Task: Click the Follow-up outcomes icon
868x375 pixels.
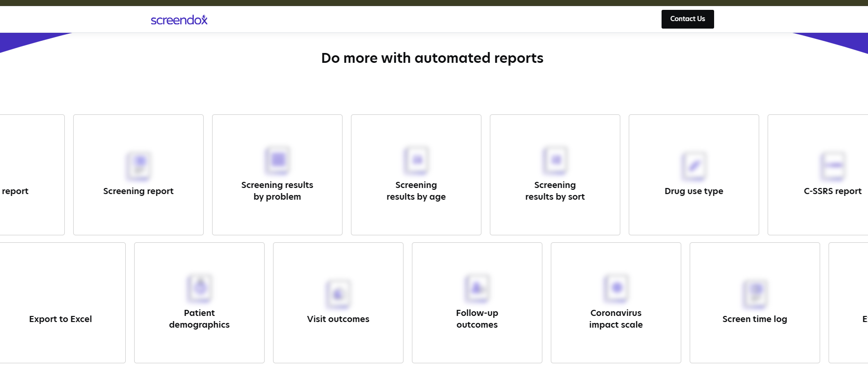Action: tap(477, 288)
